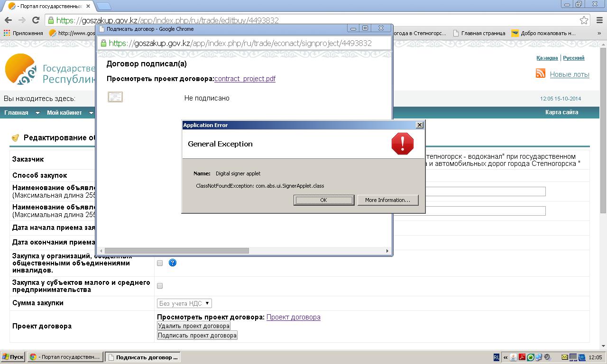Open the Мой кабинет menu
Image resolution: width=607 pixels, height=364 pixels.
coord(64,113)
